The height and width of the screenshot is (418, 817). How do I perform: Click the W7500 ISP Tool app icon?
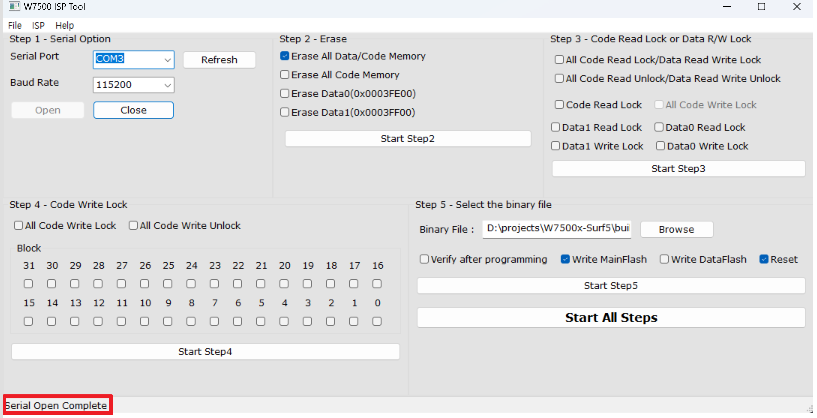[x=14, y=6]
